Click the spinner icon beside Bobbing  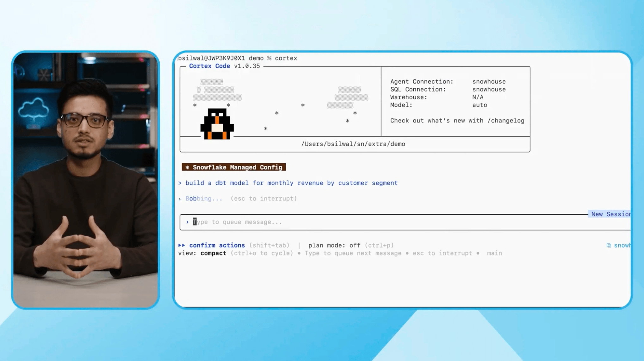pyautogui.click(x=180, y=199)
